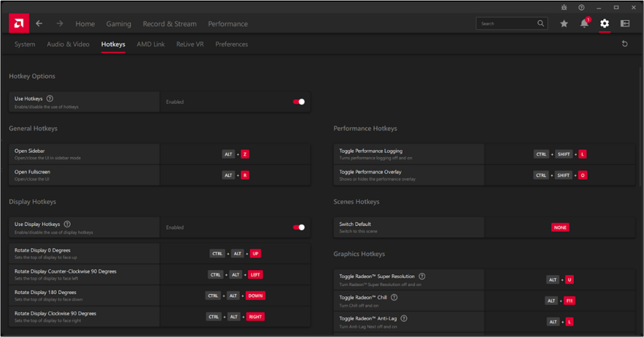Open help question mark in title bar
The height and width of the screenshot is (337, 644).
point(581,8)
